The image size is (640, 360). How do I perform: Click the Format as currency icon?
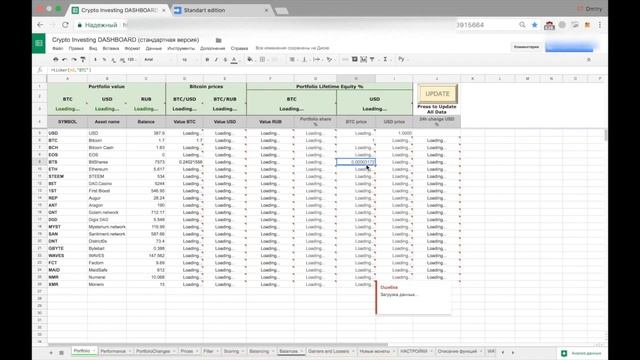[96, 60]
